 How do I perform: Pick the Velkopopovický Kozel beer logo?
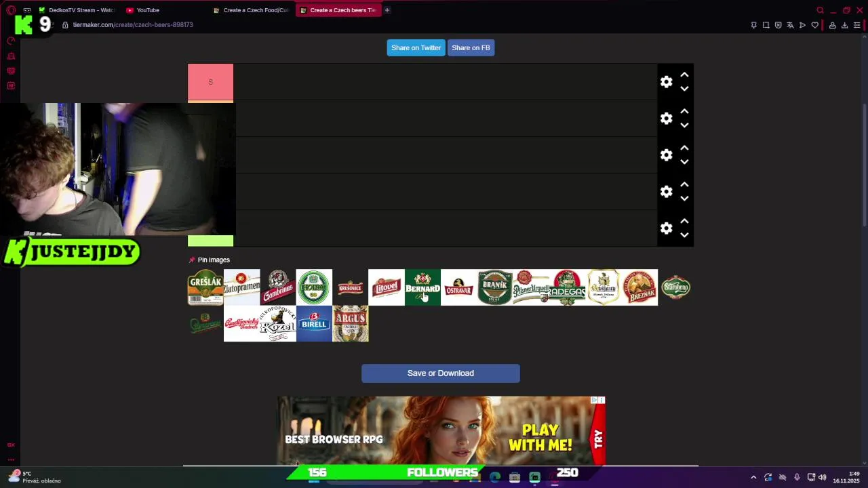click(278, 324)
